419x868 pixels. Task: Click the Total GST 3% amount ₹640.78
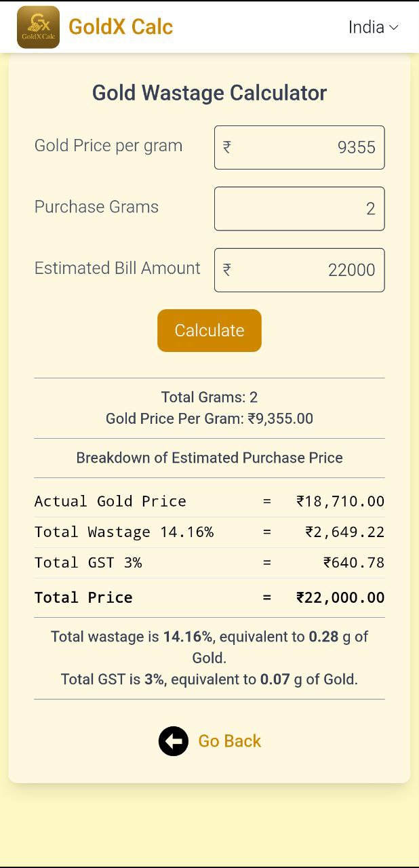pyautogui.click(x=354, y=562)
